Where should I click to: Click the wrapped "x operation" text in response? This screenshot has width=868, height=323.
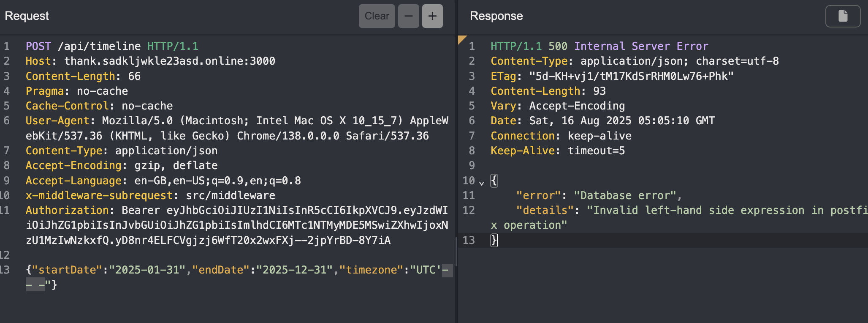(529, 225)
